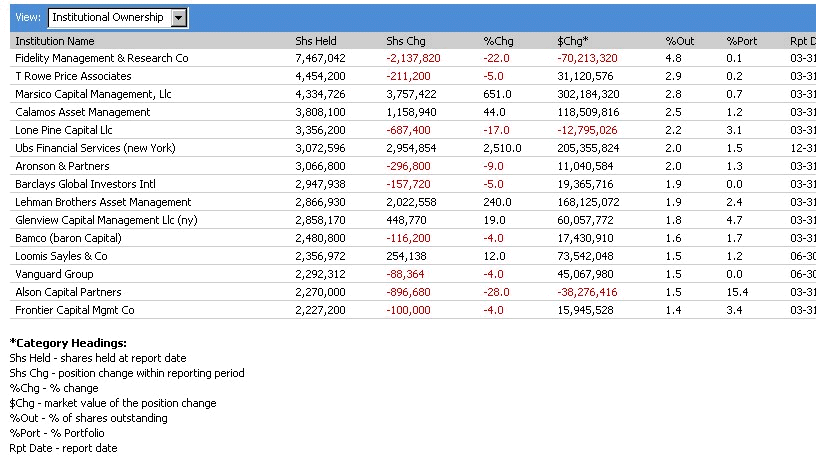Select Calamos Asset Management row
Viewport: 816px width, 458px height.
tap(413, 112)
